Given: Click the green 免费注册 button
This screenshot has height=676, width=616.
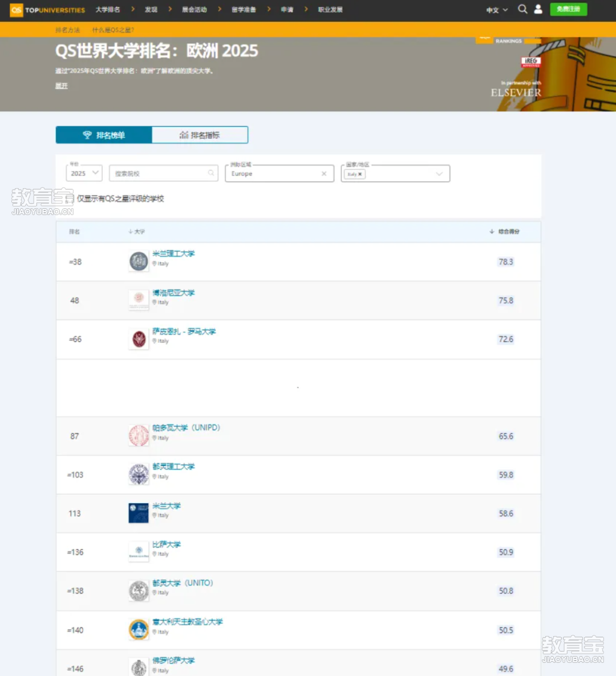Looking at the screenshot, I should point(569,9).
